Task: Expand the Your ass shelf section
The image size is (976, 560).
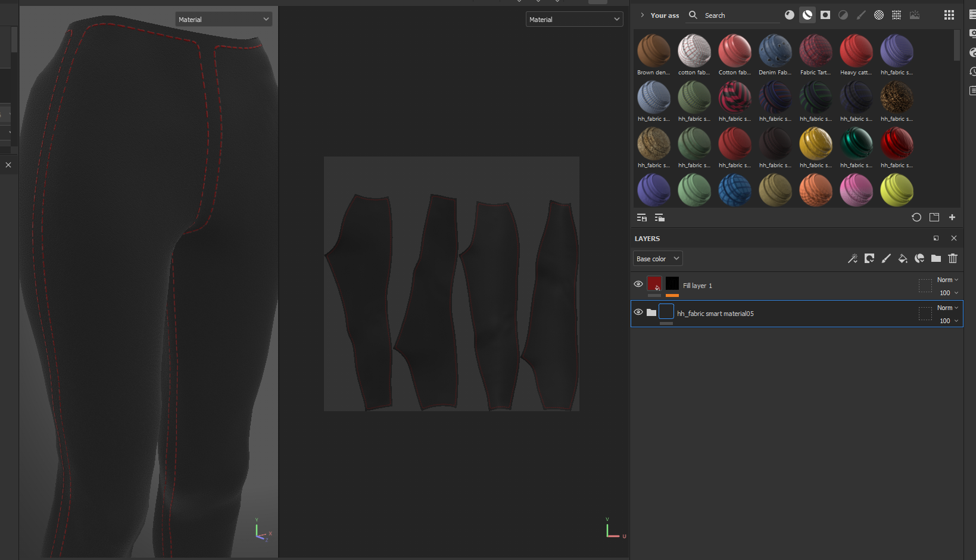Action: pos(641,15)
